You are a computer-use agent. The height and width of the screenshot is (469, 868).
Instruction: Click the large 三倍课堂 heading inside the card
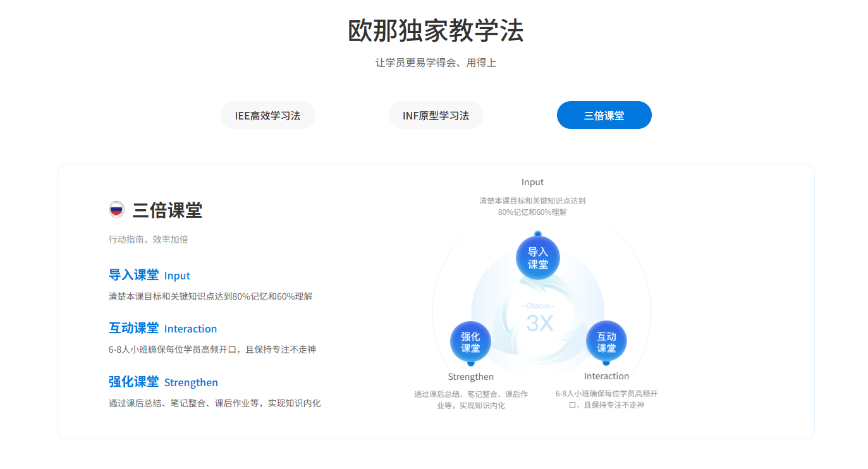(x=167, y=210)
